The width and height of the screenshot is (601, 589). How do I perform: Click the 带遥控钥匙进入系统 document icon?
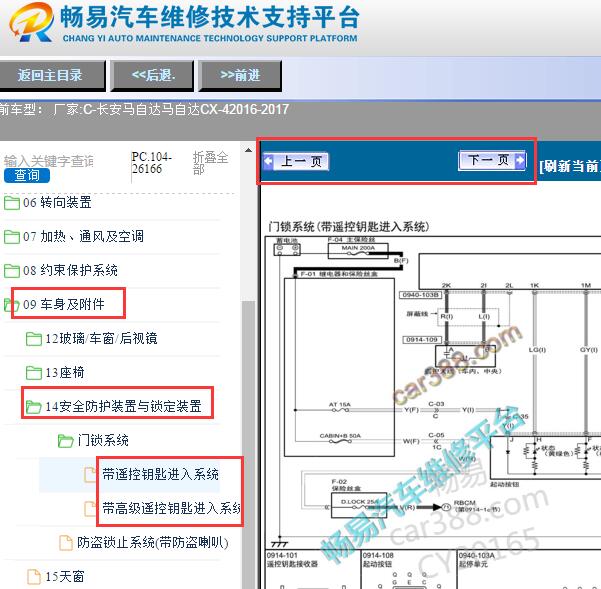pos(90,474)
